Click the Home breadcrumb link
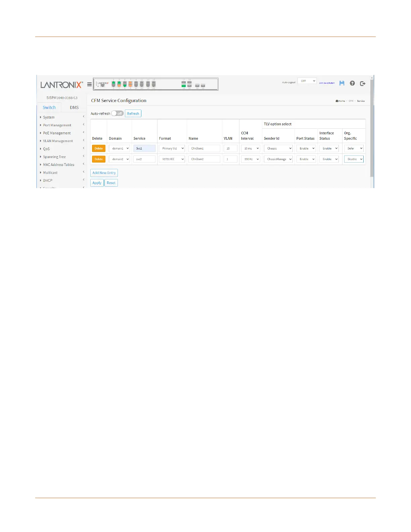The height and width of the screenshot is (532, 411). (340, 101)
